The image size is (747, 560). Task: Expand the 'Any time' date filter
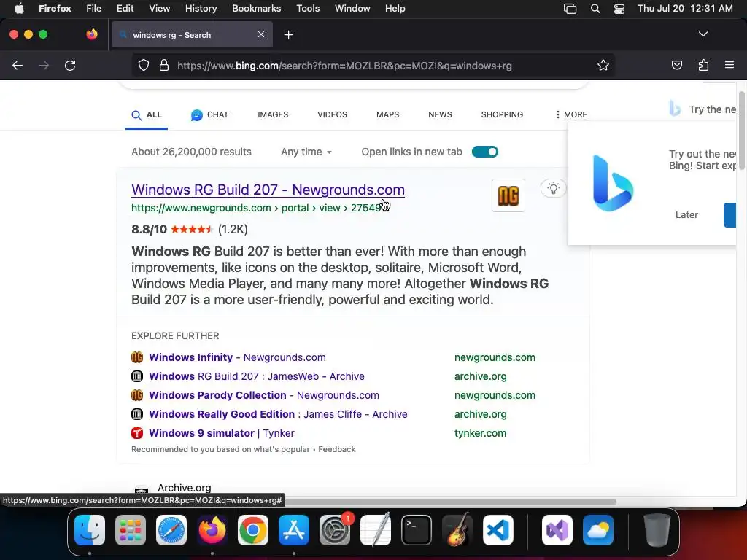306,152
